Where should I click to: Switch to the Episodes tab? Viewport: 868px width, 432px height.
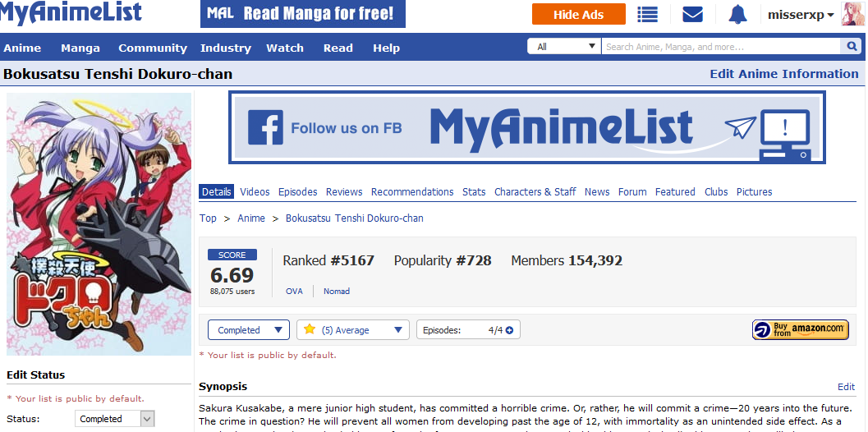[x=298, y=191]
